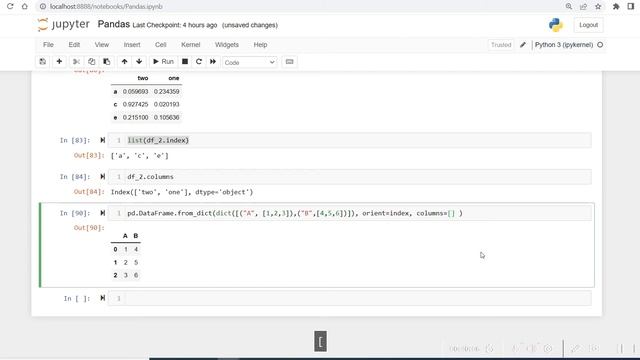Open the Edit menu

(x=74, y=45)
